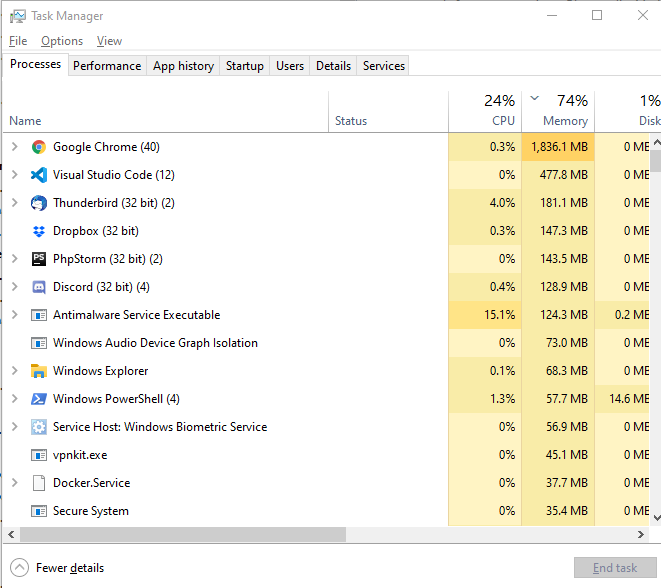Click the Docker.Service file icon
The height and width of the screenshot is (588, 661).
click(39, 483)
